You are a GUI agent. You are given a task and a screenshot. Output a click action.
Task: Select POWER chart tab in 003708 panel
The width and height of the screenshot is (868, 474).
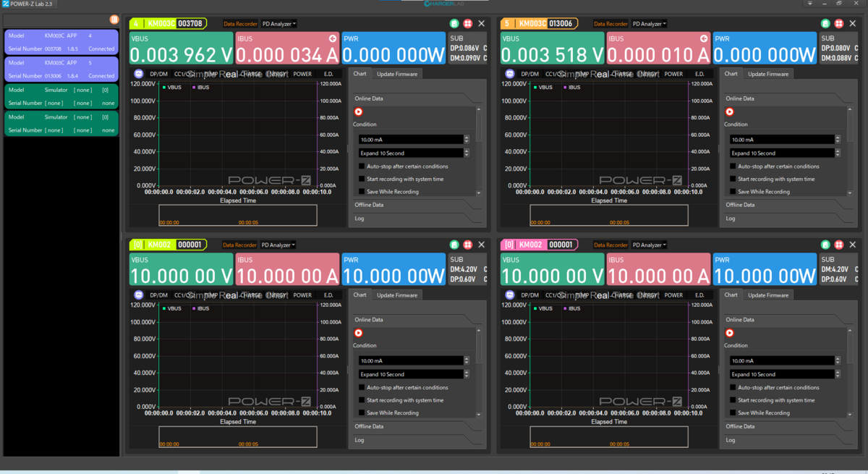coord(302,74)
